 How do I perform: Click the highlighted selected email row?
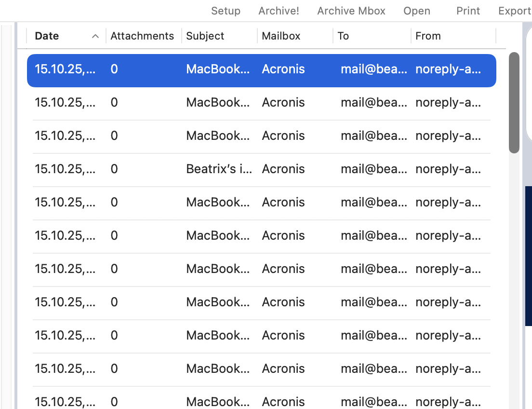[261, 69]
